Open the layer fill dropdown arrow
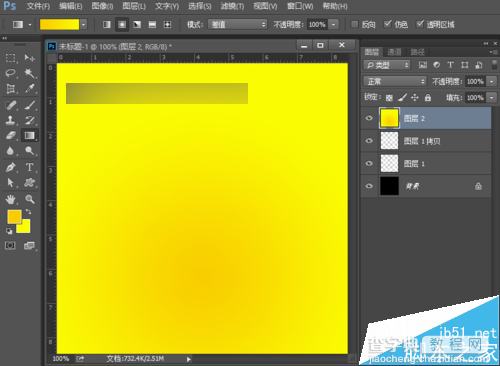 pos(492,98)
